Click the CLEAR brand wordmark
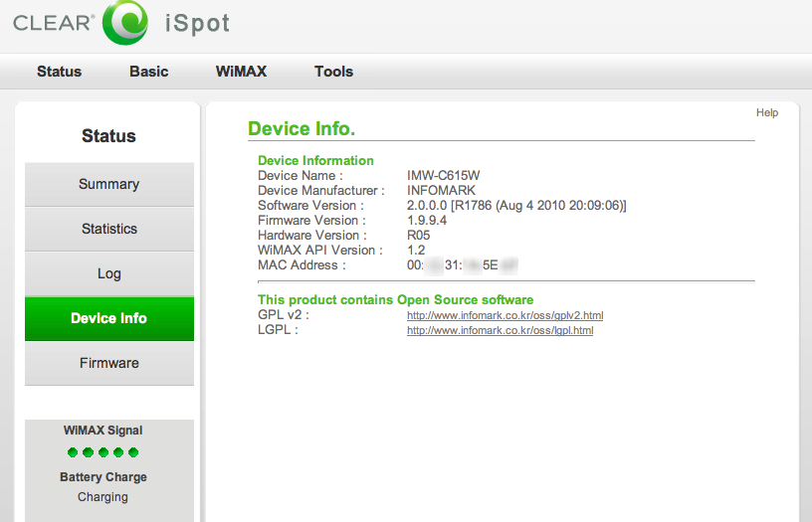 click(x=54, y=23)
